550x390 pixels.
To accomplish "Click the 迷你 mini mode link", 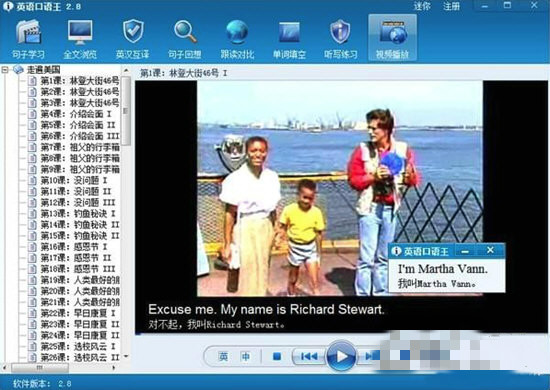I will point(422,6).
